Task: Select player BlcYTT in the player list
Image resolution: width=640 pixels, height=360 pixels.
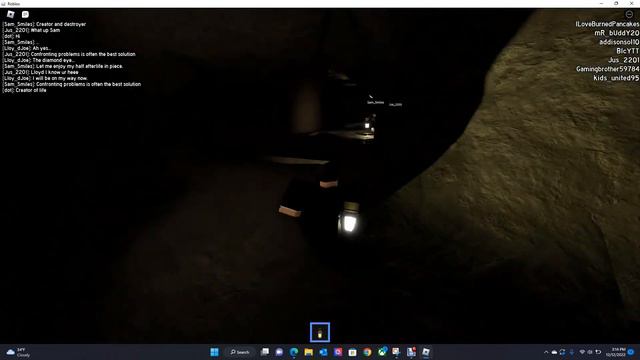Action: point(627,51)
